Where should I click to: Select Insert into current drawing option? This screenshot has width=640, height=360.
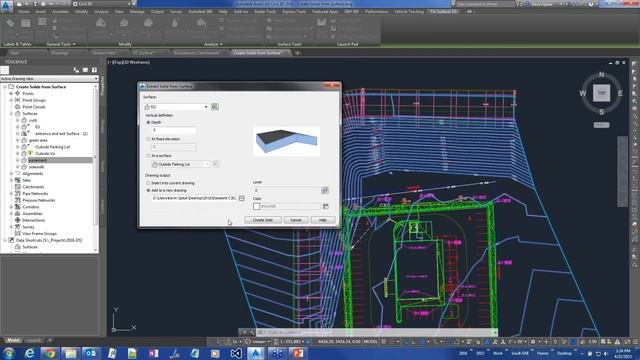(x=149, y=183)
